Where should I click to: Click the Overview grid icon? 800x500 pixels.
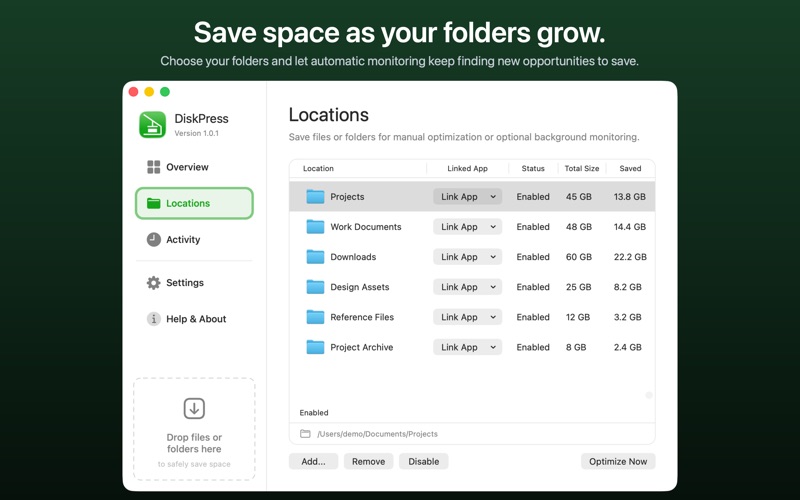[x=154, y=167]
